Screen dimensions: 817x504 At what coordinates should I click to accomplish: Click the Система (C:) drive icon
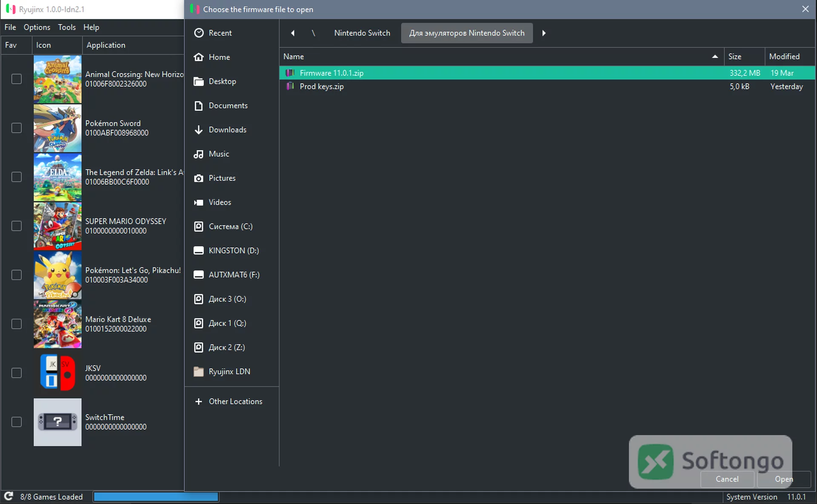coord(199,226)
